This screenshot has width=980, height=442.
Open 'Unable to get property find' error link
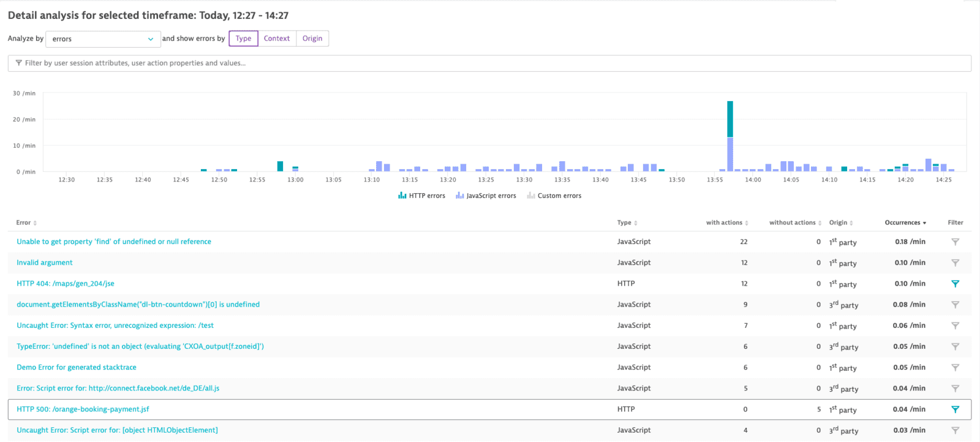(x=114, y=242)
